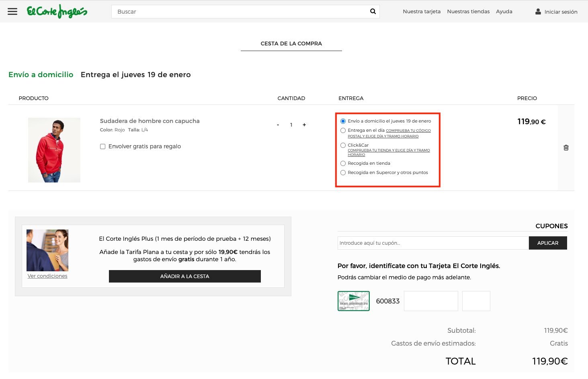Click Iniciar sesión
Image resolution: width=588 pixels, height=379 pixels.
(x=561, y=12)
